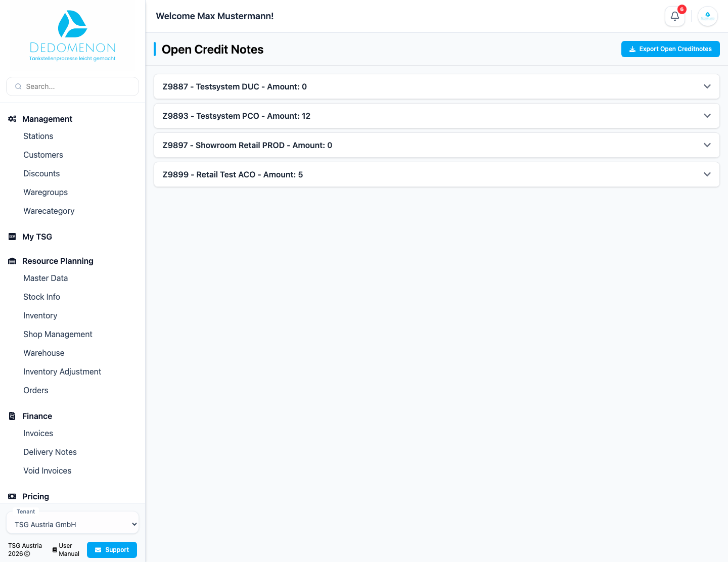Contact Support via the Support button
The height and width of the screenshot is (562, 728).
tap(112, 550)
